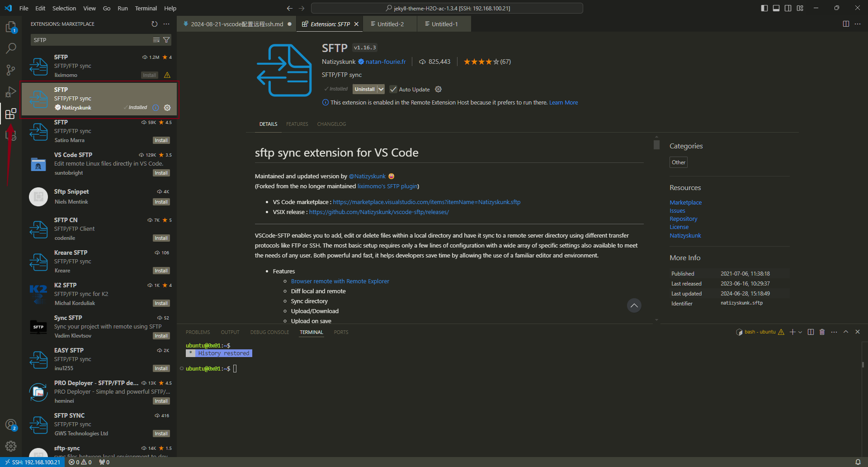Click the star rating with 67 reviews
The width and height of the screenshot is (868, 467).
(487, 62)
